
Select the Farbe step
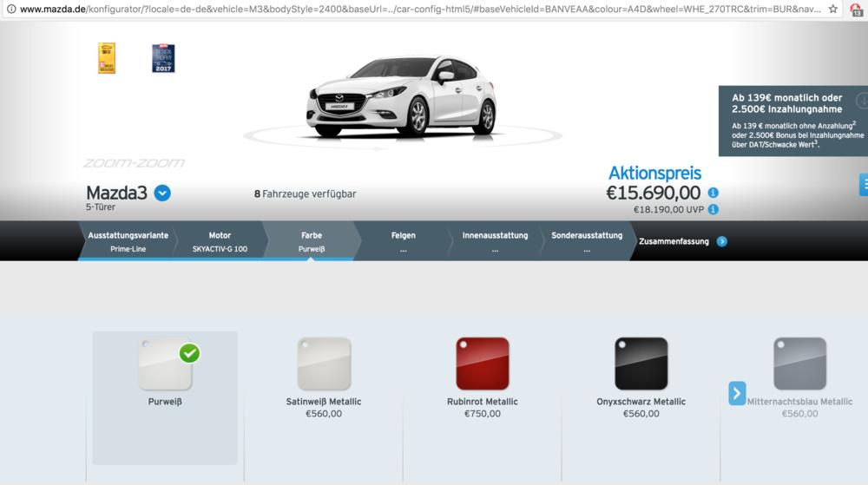311,241
